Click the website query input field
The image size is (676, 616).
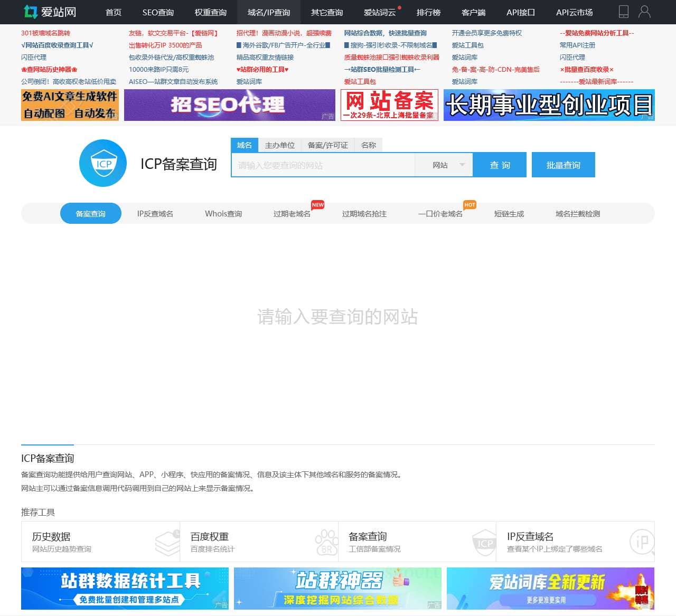[x=323, y=165]
